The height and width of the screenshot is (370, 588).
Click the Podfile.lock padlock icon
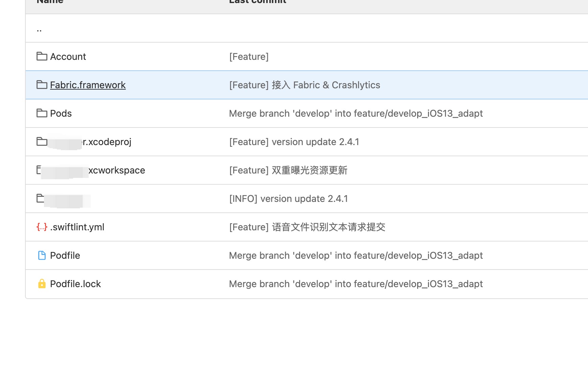click(x=42, y=283)
